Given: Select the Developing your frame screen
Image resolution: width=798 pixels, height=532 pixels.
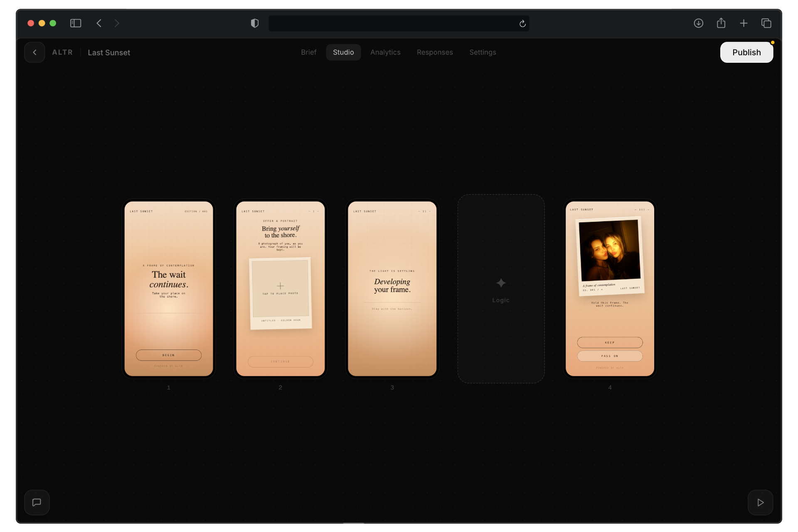Looking at the screenshot, I should click(392, 289).
